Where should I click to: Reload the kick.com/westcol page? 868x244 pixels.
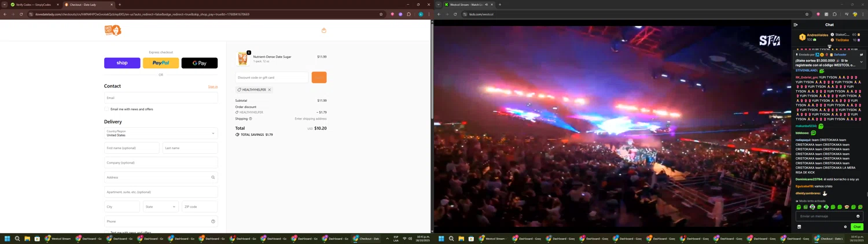(x=455, y=14)
